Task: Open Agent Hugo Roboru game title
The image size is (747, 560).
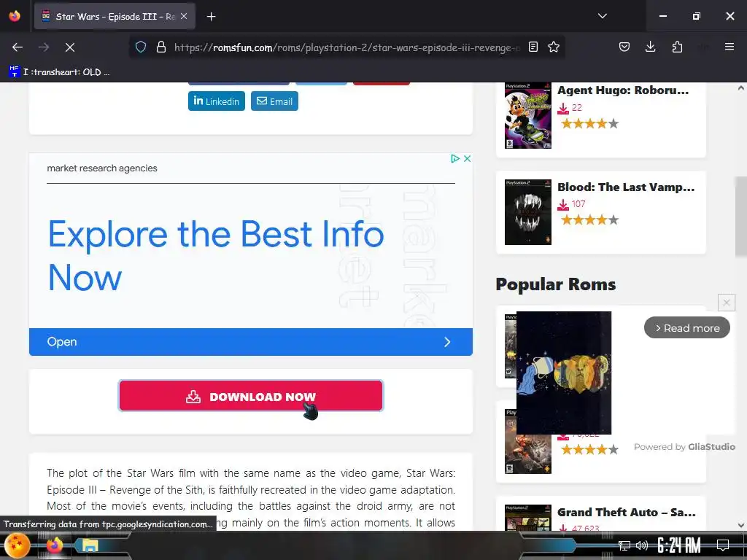Action: coord(623,90)
